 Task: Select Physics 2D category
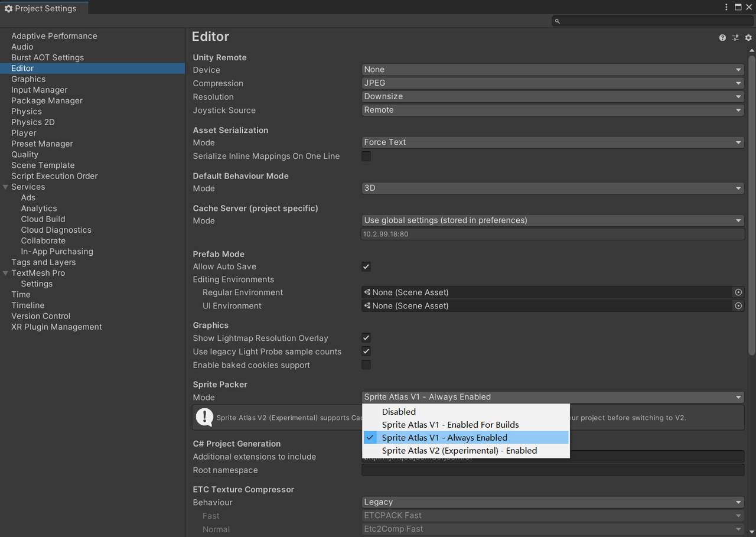(x=33, y=122)
